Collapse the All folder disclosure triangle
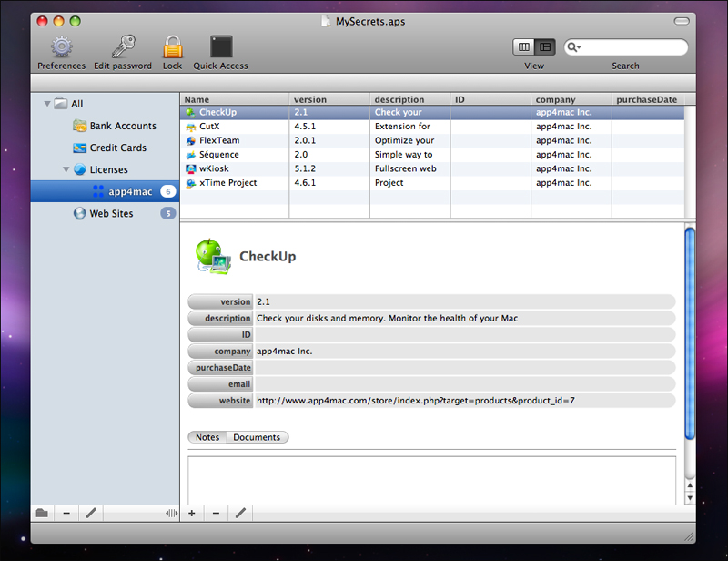This screenshot has height=561, width=728. 47,104
